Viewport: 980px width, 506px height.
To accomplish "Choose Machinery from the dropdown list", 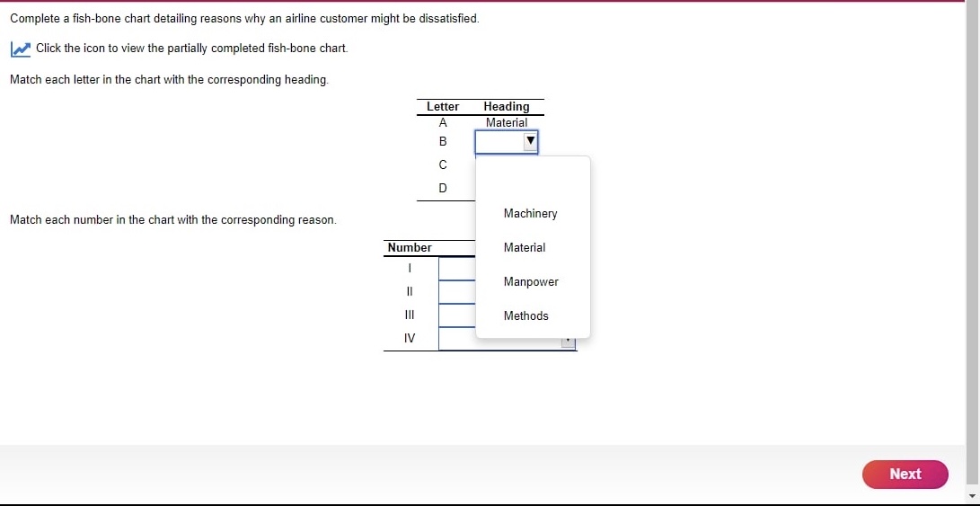I will click(x=530, y=213).
